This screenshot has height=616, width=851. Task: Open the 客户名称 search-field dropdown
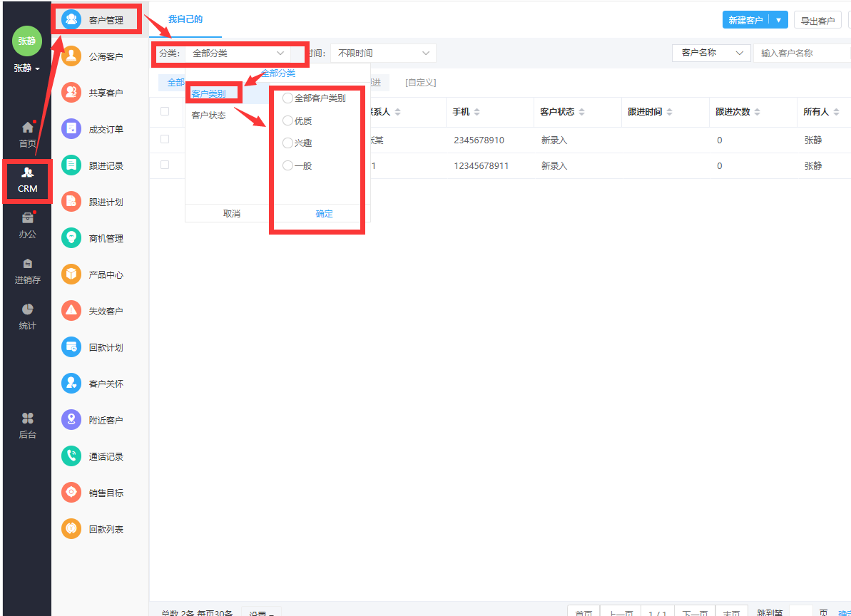(711, 53)
